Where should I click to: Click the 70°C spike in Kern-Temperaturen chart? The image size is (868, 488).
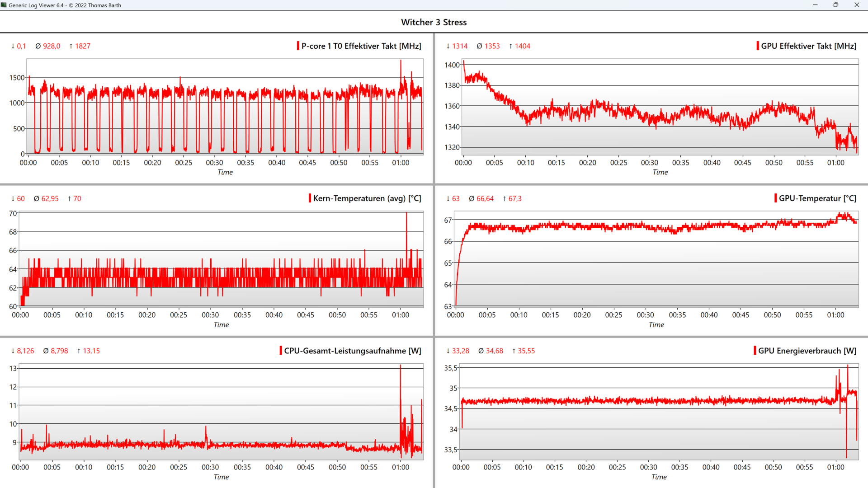coord(406,215)
